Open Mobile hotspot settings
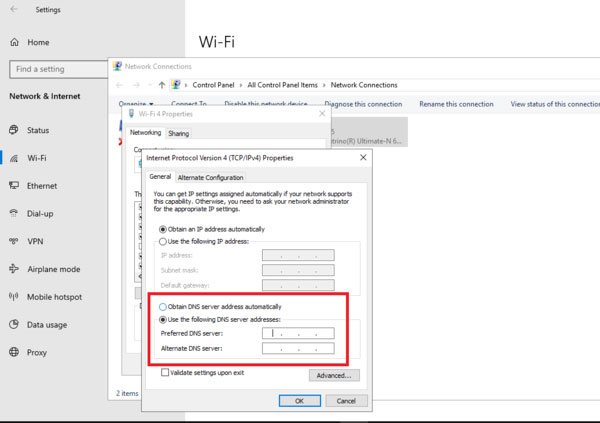 (x=55, y=297)
